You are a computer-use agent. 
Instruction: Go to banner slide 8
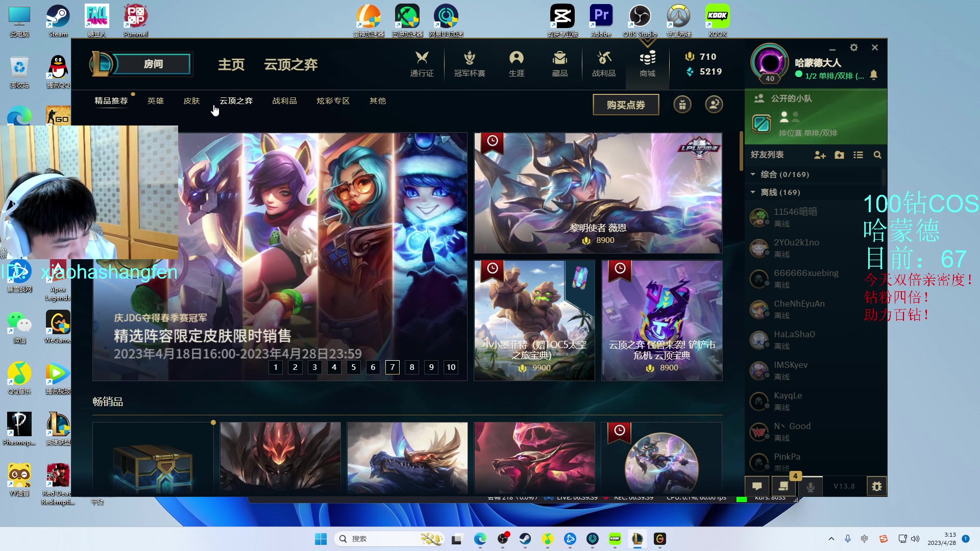pyautogui.click(x=412, y=367)
